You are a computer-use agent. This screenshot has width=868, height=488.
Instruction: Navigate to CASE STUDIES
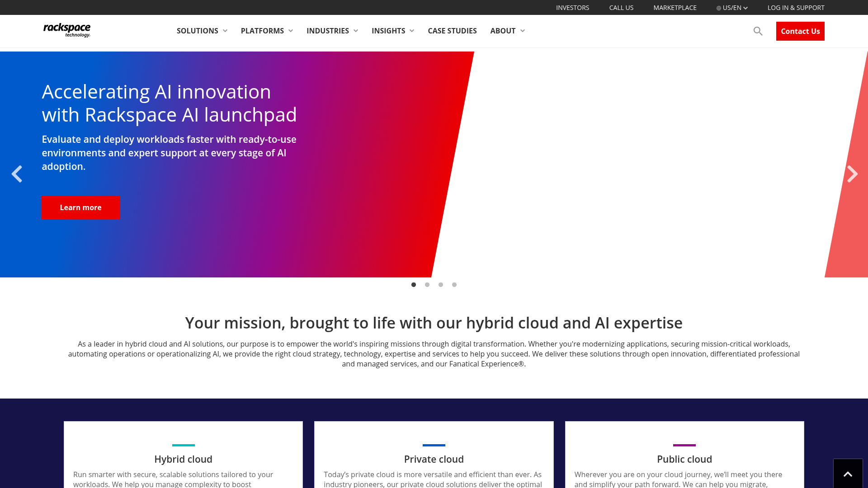pyautogui.click(x=452, y=31)
